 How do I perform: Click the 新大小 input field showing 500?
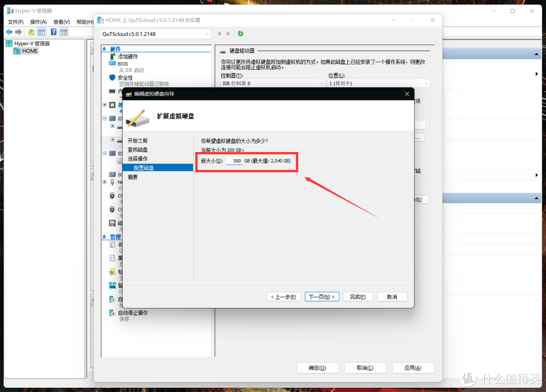click(x=235, y=161)
